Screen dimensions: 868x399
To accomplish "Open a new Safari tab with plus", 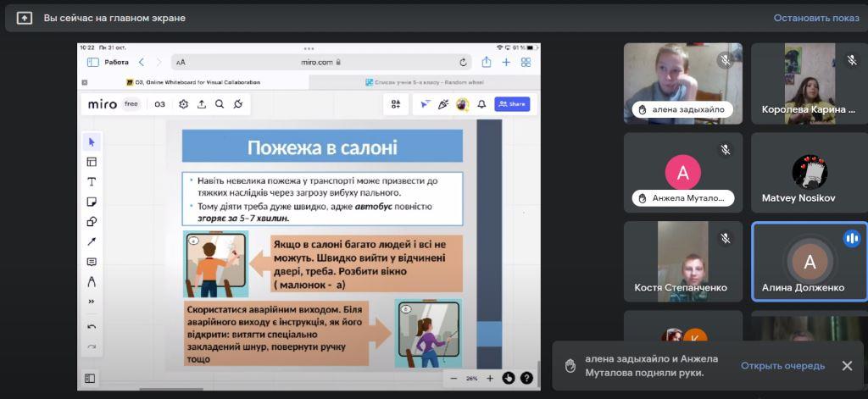I will (506, 63).
